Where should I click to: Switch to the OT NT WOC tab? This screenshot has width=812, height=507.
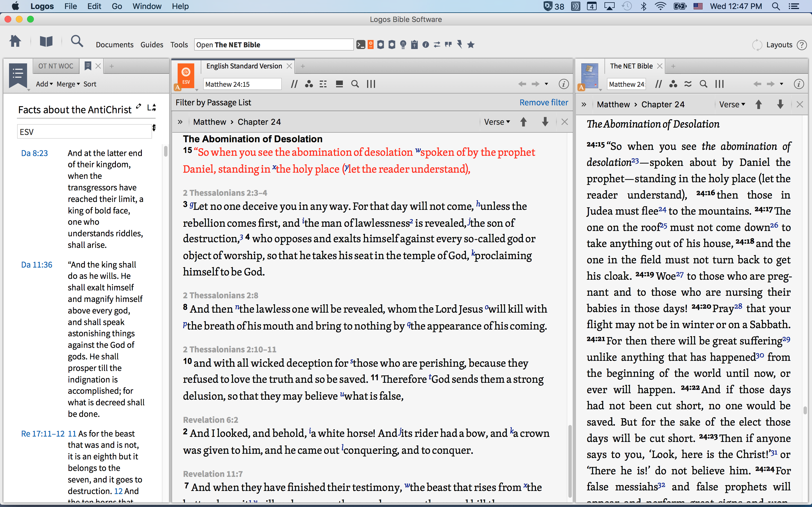[56, 66]
